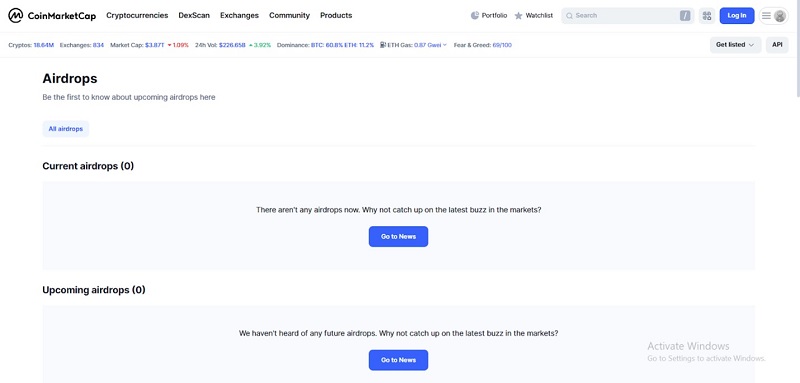Click the Fear & Greed 69/100 link
Screen dimensions: 800x383
click(483, 45)
